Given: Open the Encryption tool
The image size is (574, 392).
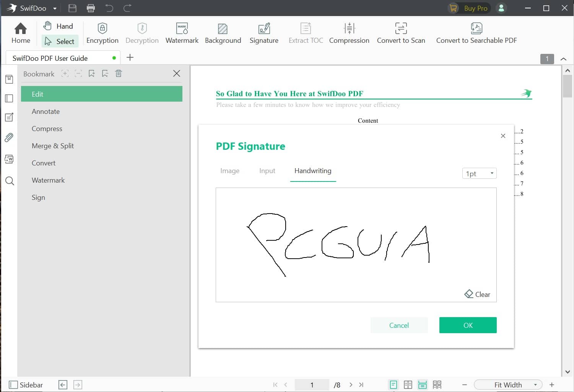Looking at the screenshot, I should coord(102,33).
